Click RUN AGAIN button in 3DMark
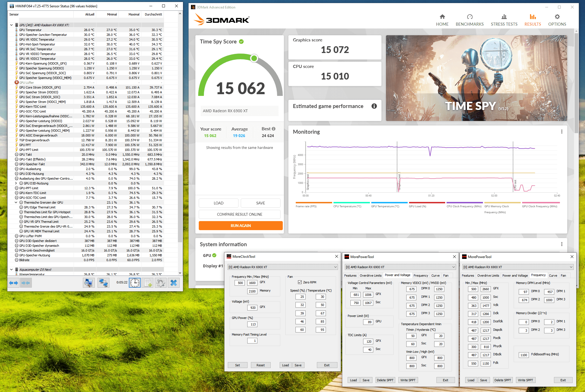Image resolution: width=585 pixels, height=392 pixels. click(x=240, y=226)
